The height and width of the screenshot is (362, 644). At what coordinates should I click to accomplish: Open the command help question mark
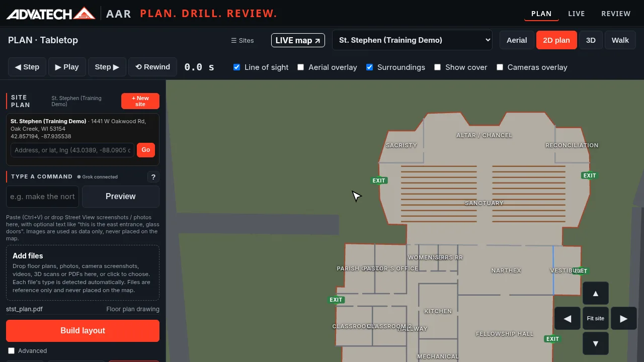click(x=153, y=176)
